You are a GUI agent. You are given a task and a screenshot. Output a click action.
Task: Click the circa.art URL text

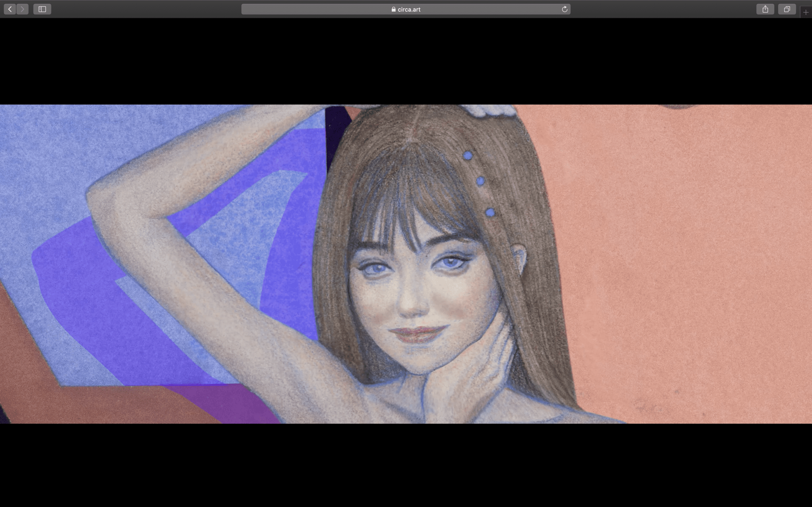(x=409, y=9)
